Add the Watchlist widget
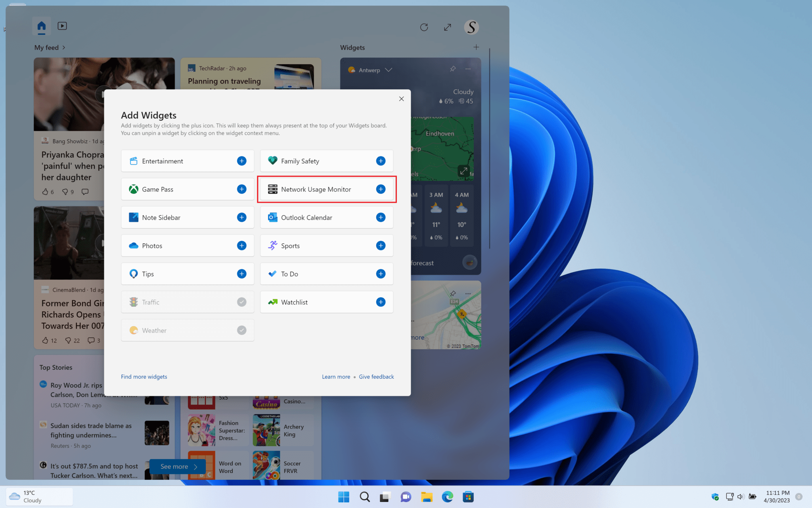The image size is (812, 508). pyautogui.click(x=381, y=302)
